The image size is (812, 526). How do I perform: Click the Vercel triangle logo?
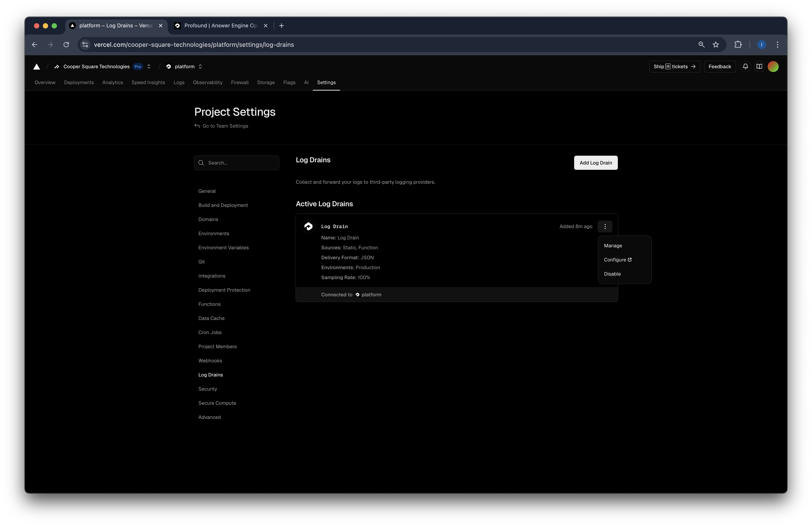tap(36, 66)
